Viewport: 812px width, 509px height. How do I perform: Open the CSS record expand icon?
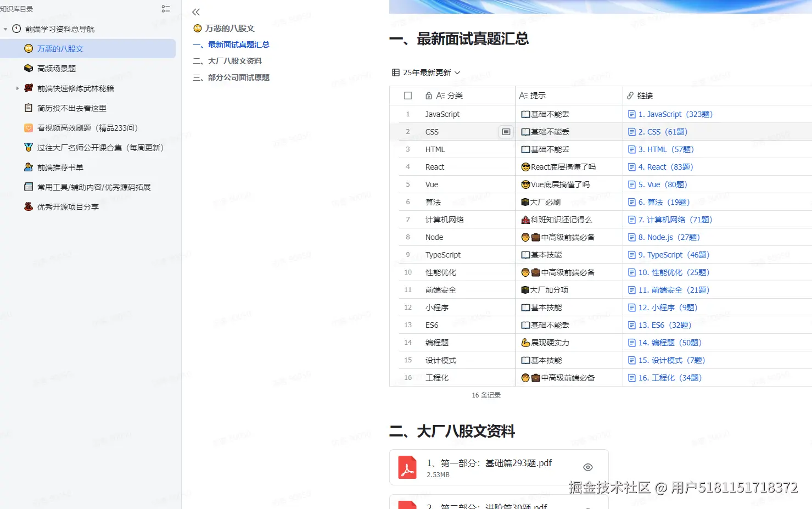(506, 132)
